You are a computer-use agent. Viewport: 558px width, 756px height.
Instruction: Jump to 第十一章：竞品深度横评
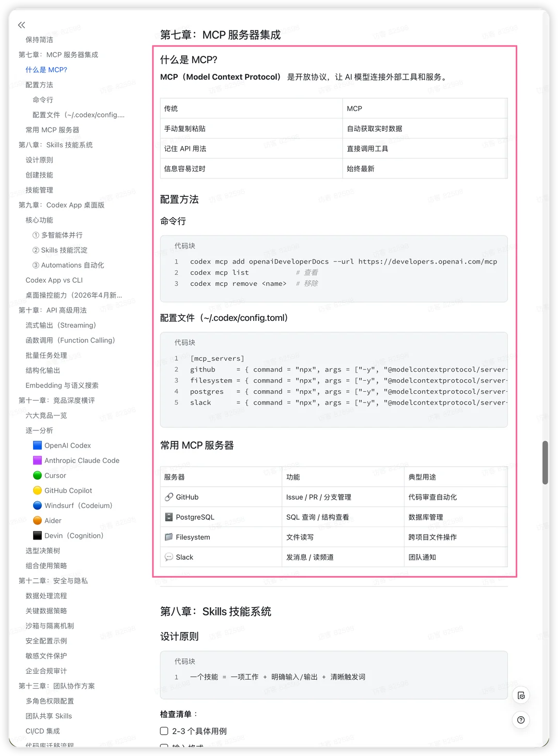pyautogui.click(x=57, y=400)
